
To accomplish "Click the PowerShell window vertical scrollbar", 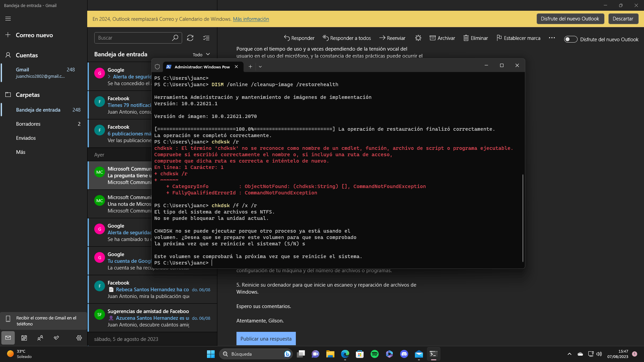I will [x=523, y=218].
